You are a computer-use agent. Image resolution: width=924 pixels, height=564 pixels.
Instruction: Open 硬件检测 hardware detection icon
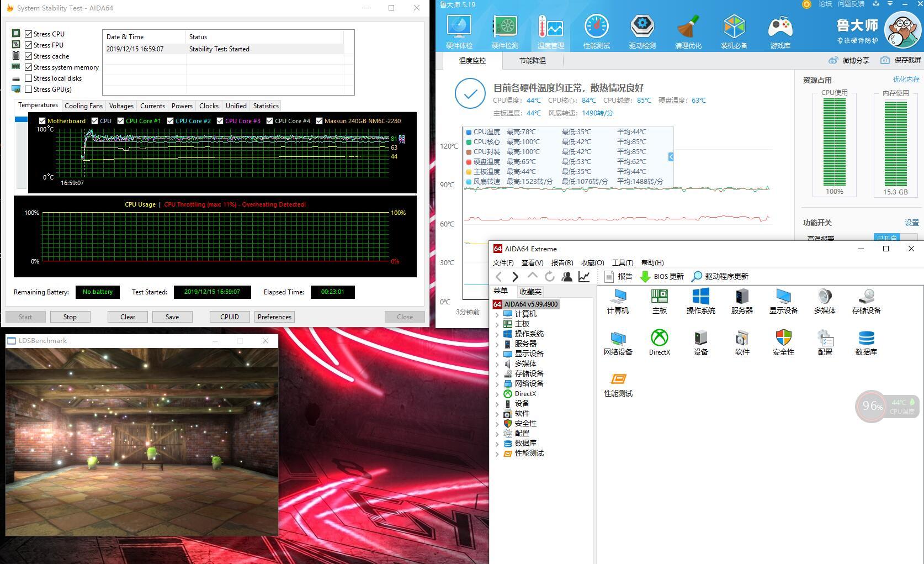tap(505, 32)
